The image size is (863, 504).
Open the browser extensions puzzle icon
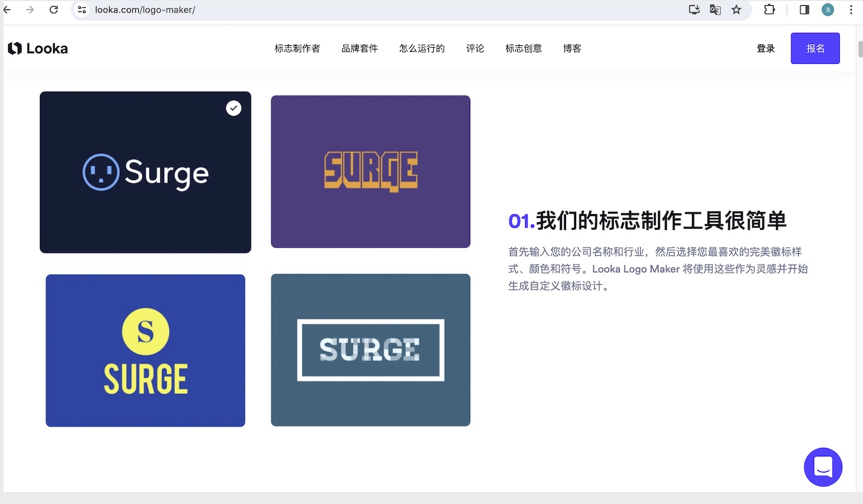tap(769, 10)
